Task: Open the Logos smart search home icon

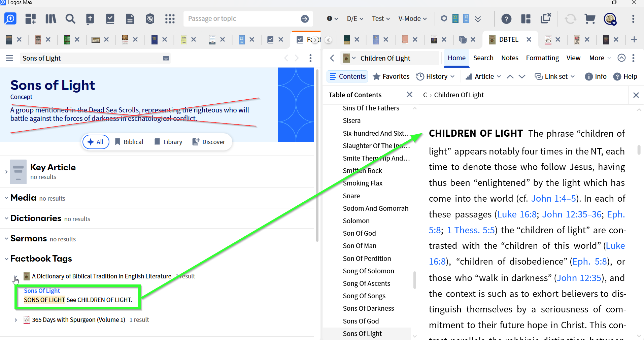Action: tap(10, 19)
